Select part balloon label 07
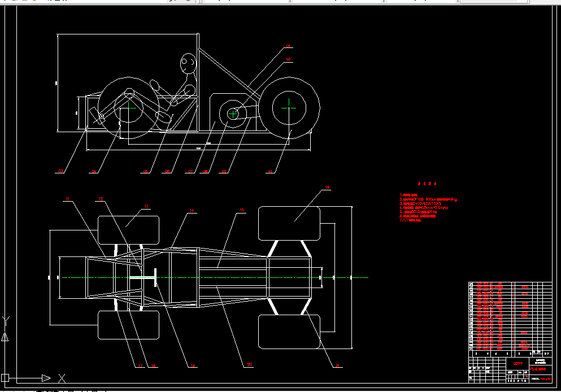 190,172
